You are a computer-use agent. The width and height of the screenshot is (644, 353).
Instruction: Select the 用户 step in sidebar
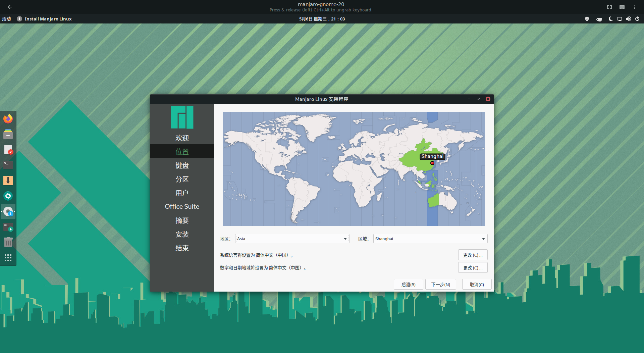(x=182, y=193)
